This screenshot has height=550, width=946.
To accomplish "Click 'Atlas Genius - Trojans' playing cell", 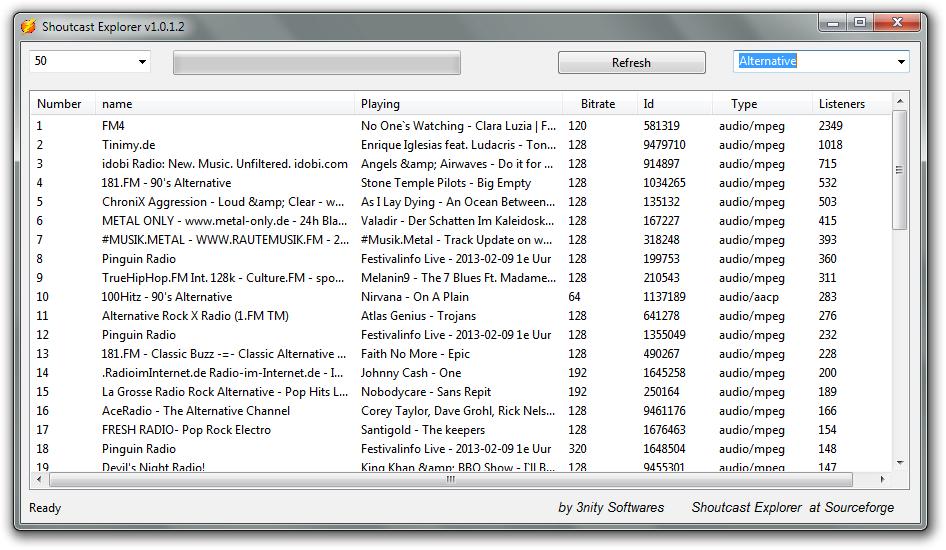I will pyautogui.click(x=418, y=316).
